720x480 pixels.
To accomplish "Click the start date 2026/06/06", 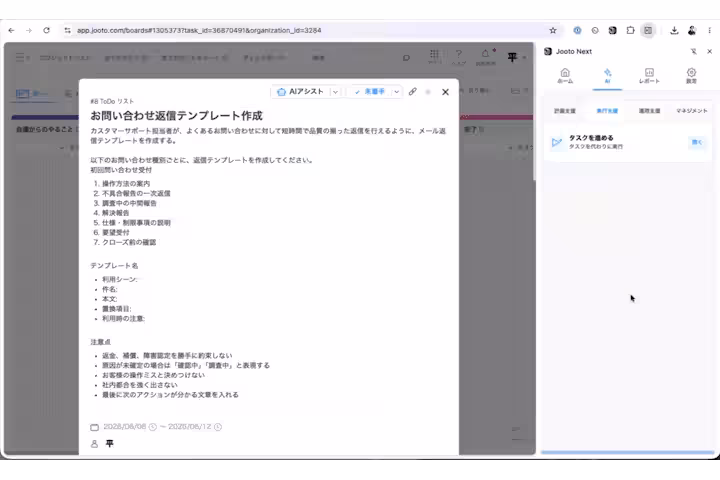I will point(124,427).
